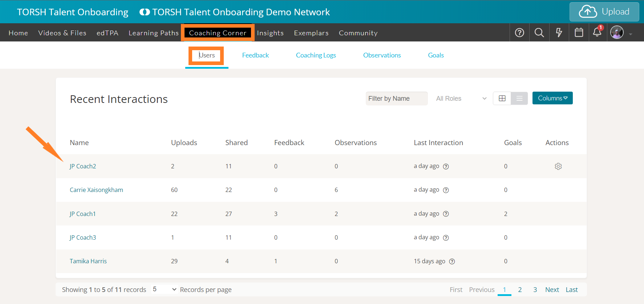This screenshot has height=304, width=644.
Task: Open the lightning bolt quick actions icon
Action: [559, 33]
